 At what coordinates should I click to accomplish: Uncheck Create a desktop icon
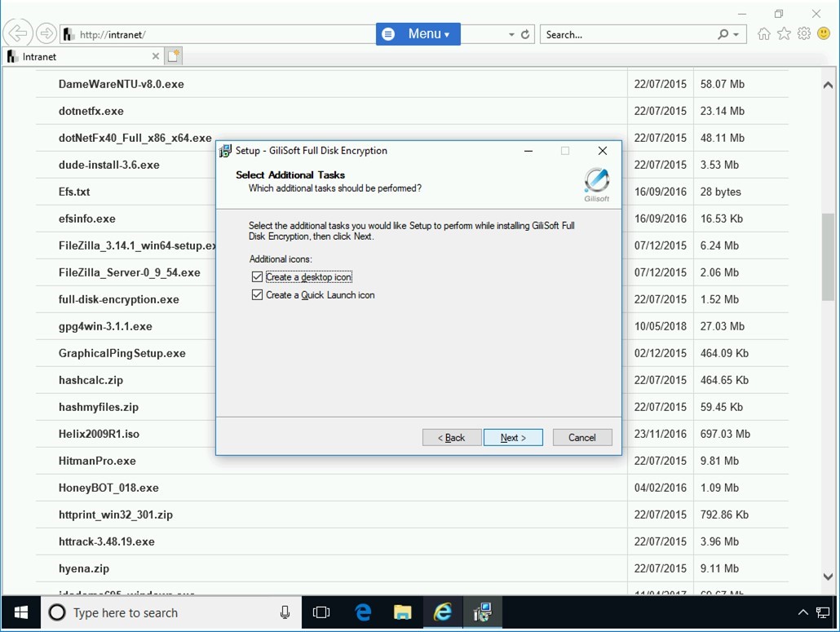pos(258,277)
